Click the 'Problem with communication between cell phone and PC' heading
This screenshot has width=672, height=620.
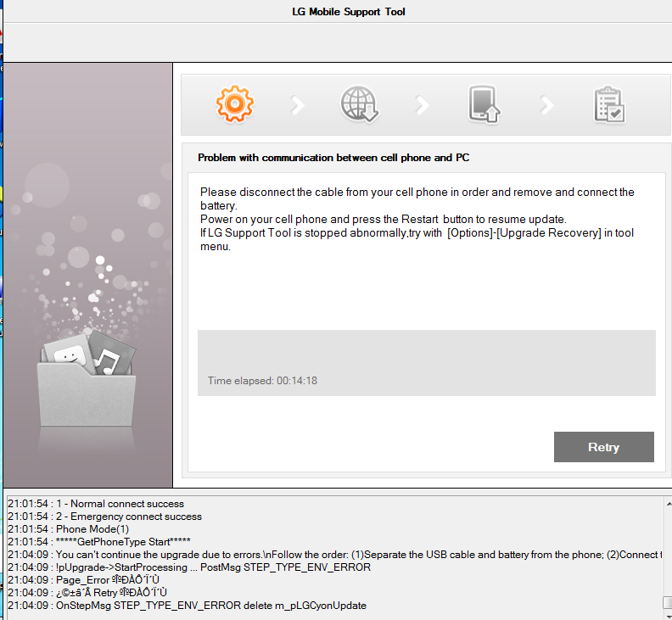333,158
